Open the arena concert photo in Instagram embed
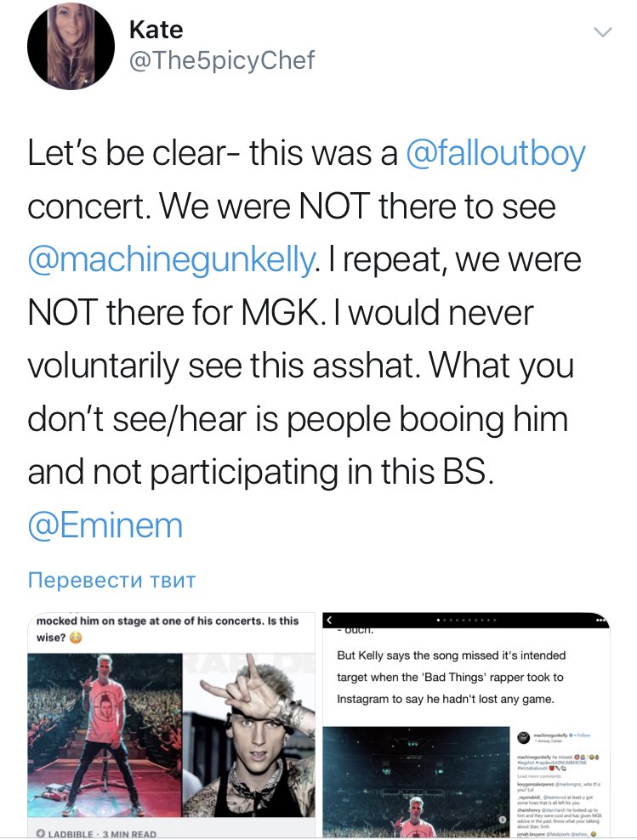Image resolution: width=637 pixels, height=840 pixels. (417, 782)
